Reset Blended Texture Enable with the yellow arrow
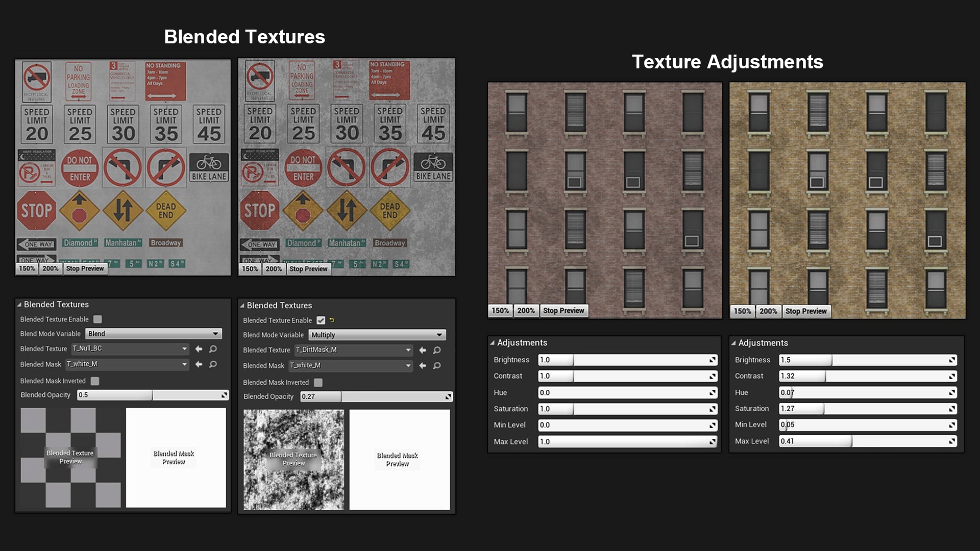The height and width of the screenshot is (551, 980). 332,320
